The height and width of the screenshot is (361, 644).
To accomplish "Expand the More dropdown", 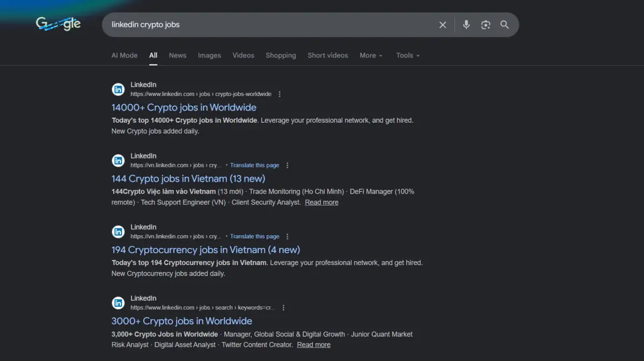I will pyautogui.click(x=371, y=55).
